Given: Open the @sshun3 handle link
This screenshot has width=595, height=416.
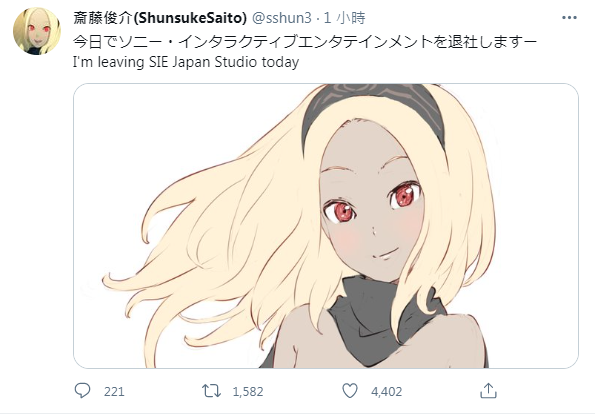Looking at the screenshot, I should tap(282, 18).
